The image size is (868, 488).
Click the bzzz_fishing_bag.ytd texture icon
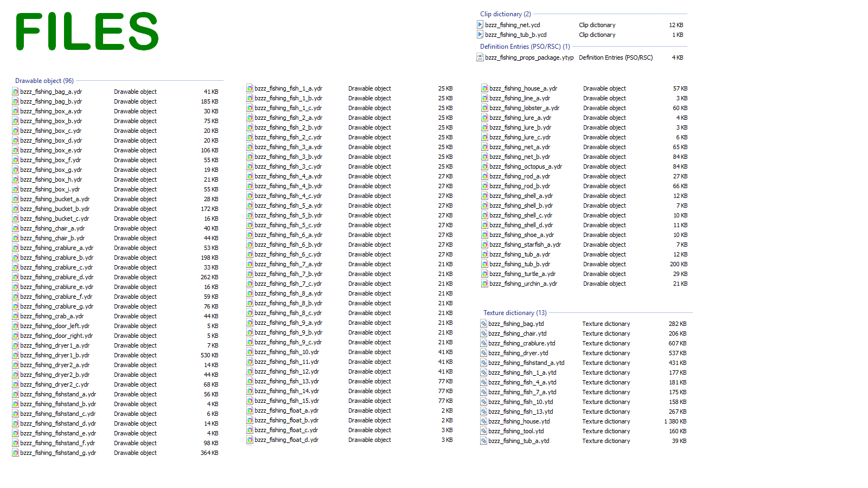(x=483, y=324)
